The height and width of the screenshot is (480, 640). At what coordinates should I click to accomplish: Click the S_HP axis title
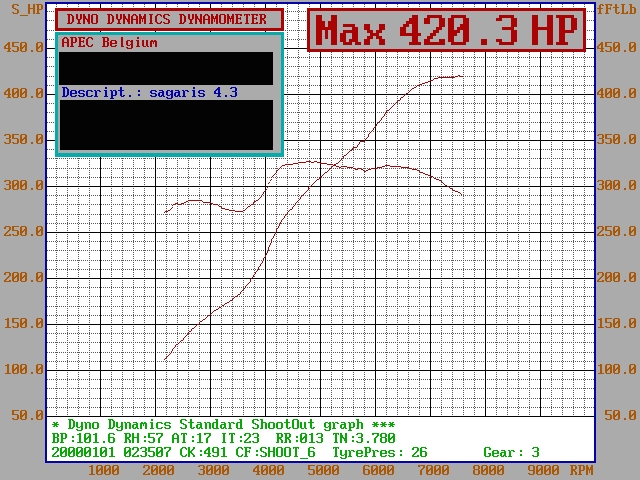[x=27, y=9]
